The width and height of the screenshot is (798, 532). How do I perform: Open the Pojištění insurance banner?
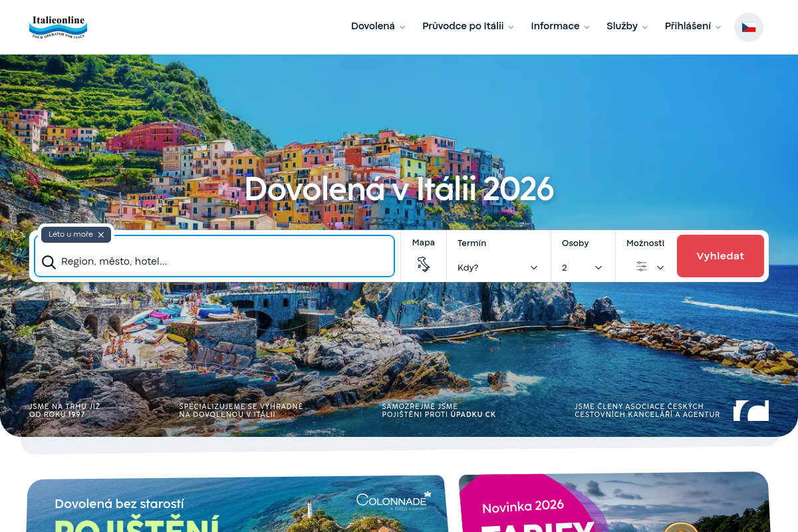pyautogui.click(x=236, y=504)
